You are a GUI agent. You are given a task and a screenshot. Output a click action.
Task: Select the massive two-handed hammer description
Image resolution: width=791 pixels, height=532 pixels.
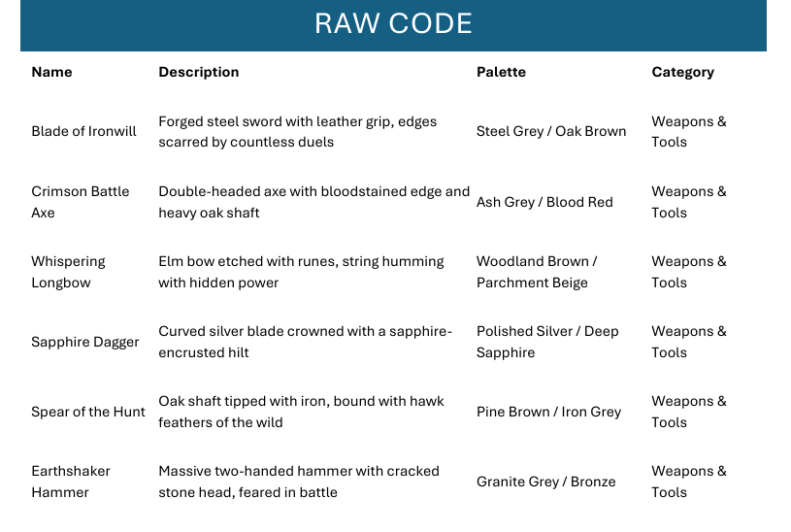[299, 482]
